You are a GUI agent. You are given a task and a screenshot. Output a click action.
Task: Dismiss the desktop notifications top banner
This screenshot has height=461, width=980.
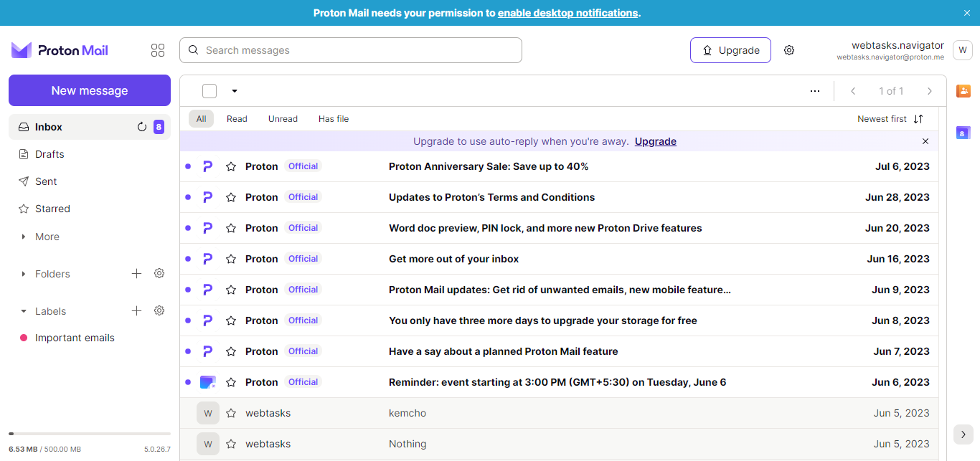coord(966,13)
